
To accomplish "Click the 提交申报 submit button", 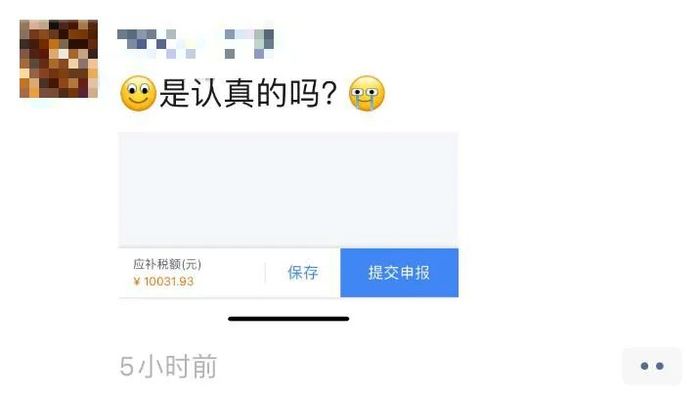I will point(399,273).
